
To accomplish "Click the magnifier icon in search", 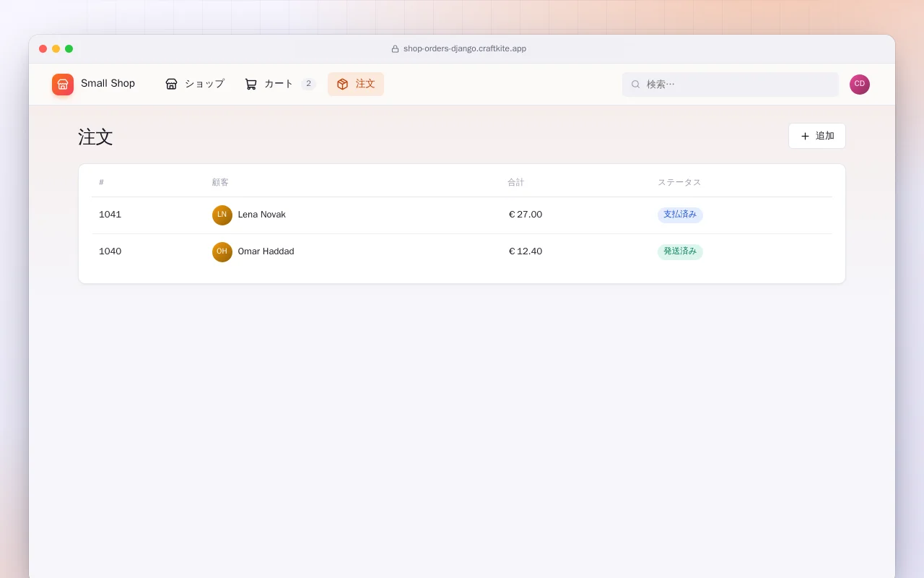I will click(636, 85).
